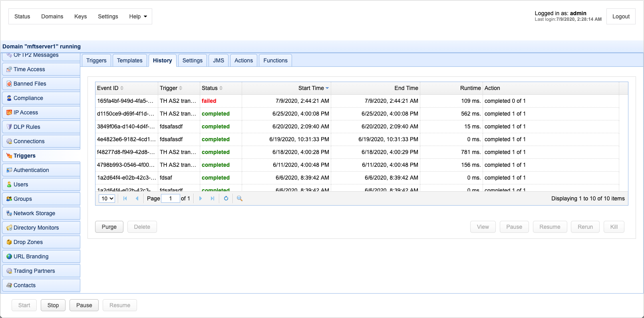
Task: Click the Directory Monitors sidebar icon
Action: [9, 228]
